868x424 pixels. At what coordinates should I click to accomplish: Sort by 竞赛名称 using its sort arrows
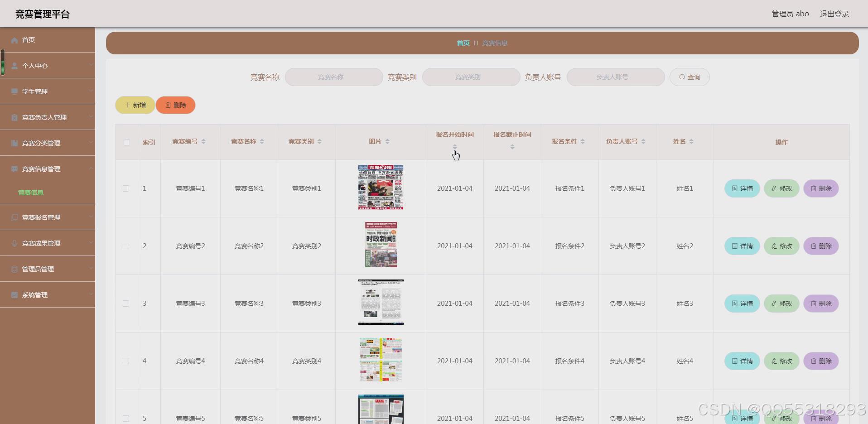point(262,142)
